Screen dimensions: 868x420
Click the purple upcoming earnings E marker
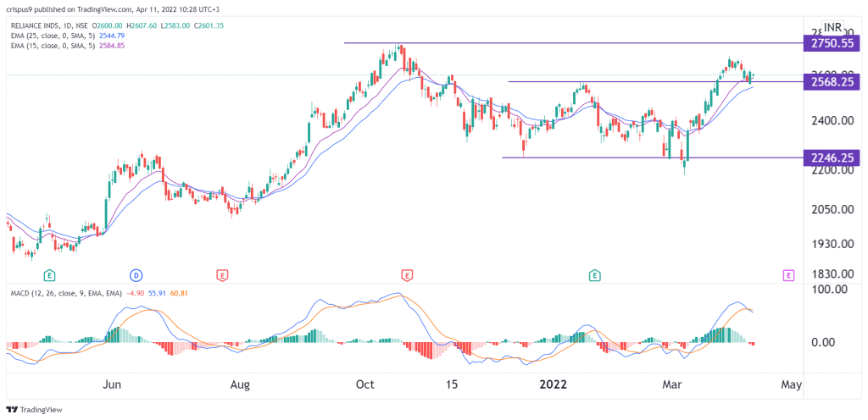[x=789, y=274]
